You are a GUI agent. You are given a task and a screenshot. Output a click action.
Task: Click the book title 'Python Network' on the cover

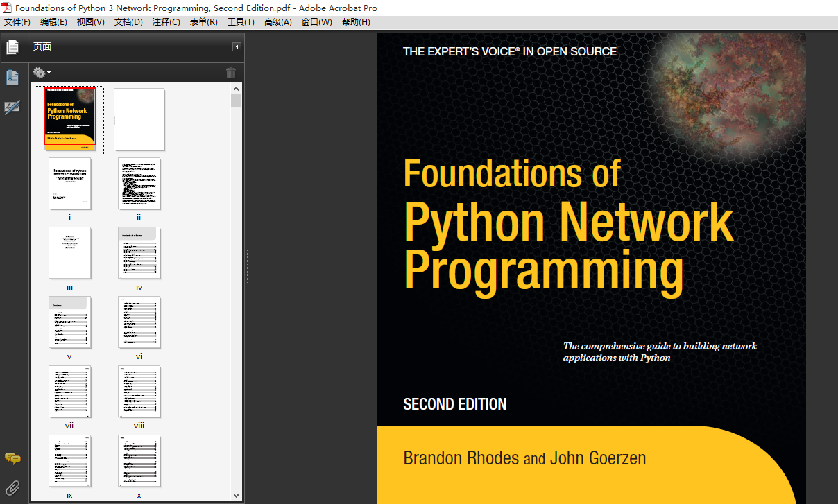(x=568, y=222)
